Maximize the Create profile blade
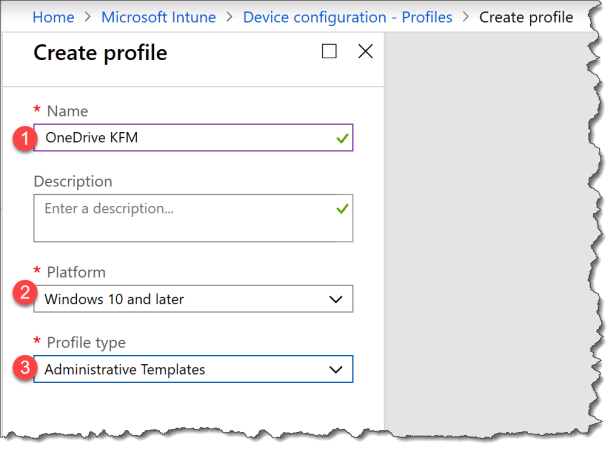 [x=329, y=51]
